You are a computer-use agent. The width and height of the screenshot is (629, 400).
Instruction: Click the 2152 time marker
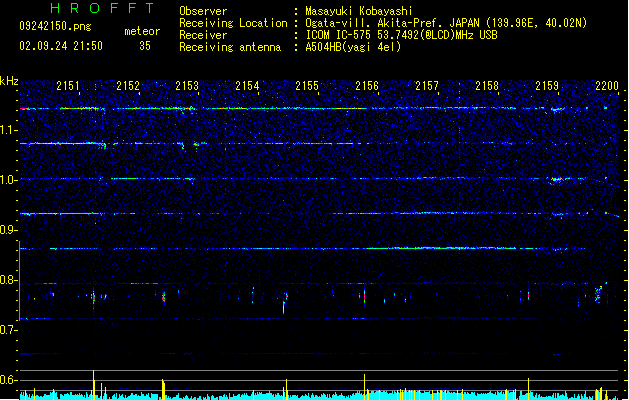tap(128, 86)
